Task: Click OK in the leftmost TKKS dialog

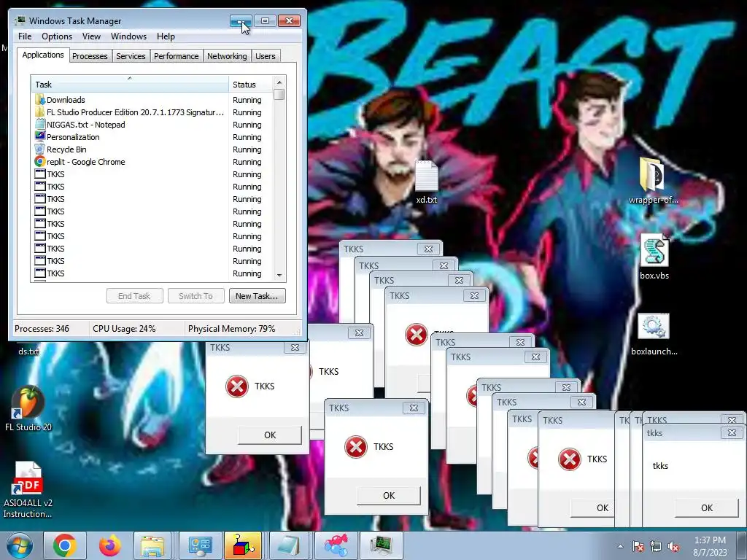Action: coord(270,435)
